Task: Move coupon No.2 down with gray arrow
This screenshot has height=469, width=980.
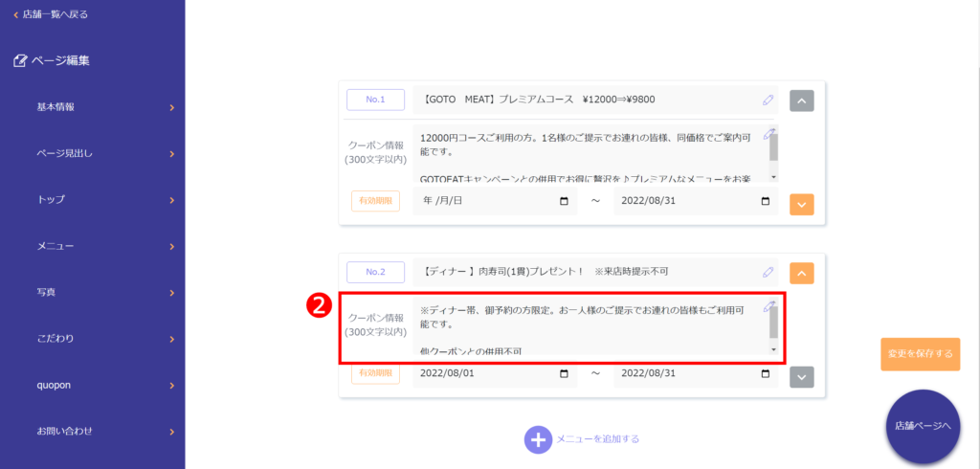Action: [801, 377]
